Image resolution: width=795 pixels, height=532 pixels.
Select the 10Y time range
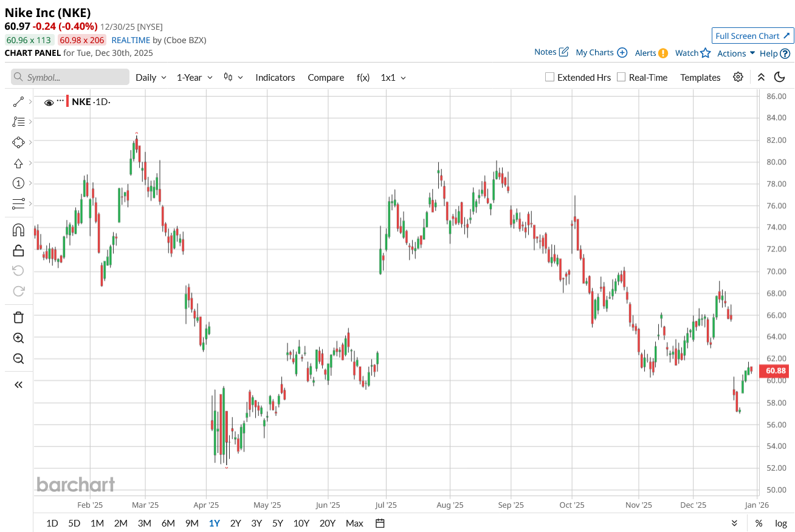point(301,523)
